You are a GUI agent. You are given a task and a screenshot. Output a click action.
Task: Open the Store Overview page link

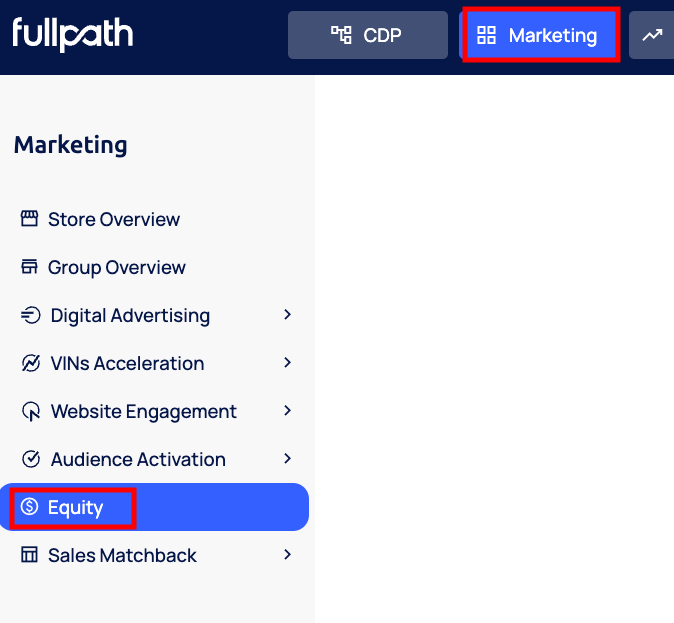(114, 219)
